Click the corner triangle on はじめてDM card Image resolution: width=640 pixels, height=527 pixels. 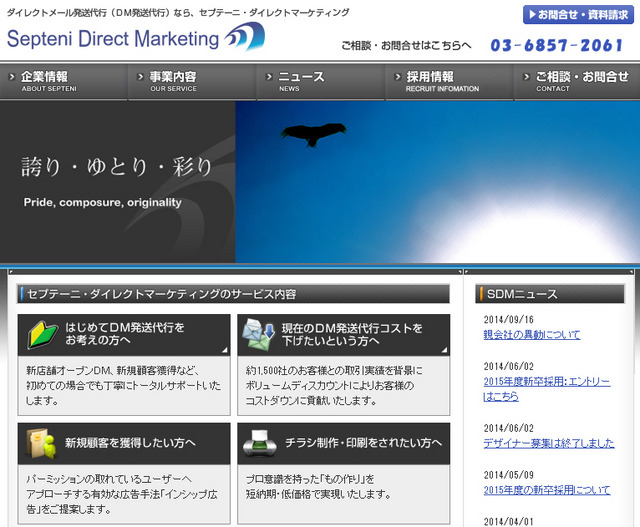[224, 350]
